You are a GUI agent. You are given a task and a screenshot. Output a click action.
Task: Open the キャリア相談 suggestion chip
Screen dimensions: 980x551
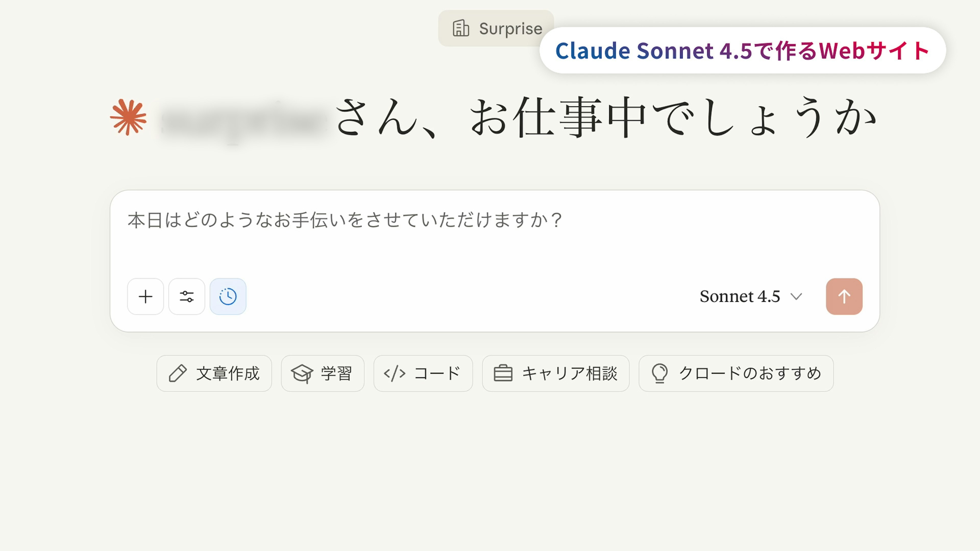pos(555,373)
